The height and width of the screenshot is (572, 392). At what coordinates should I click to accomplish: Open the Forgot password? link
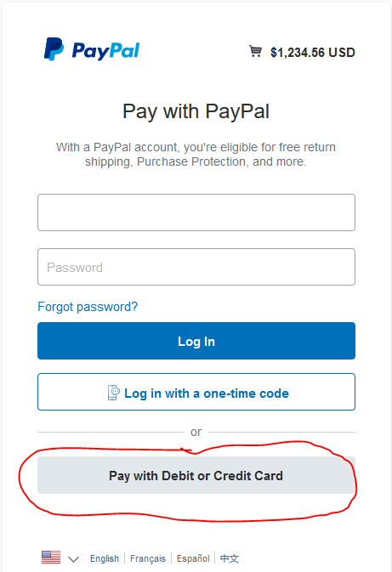coord(88,307)
